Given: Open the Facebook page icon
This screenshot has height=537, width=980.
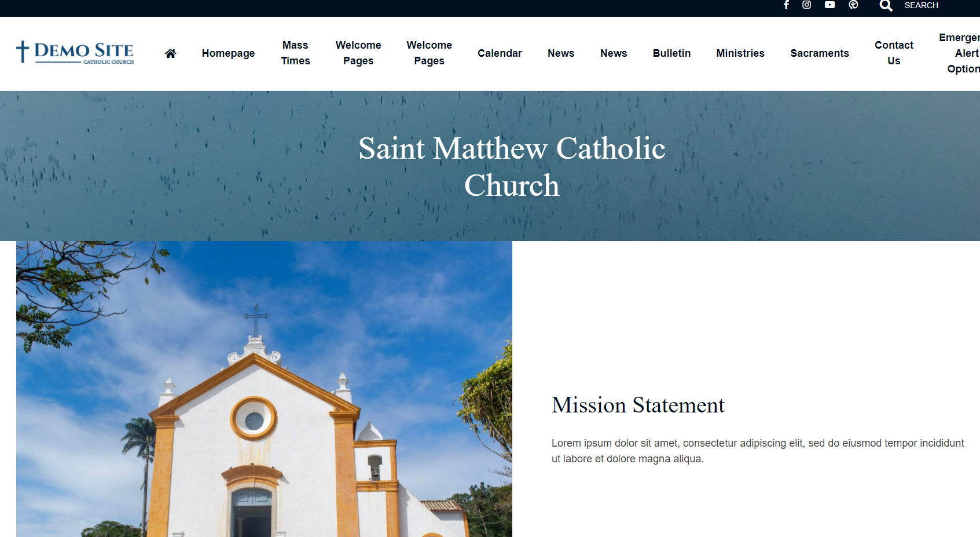Looking at the screenshot, I should [x=786, y=5].
